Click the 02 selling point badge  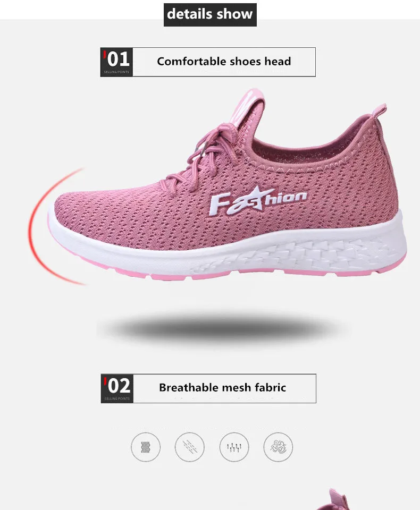pyautogui.click(x=117, y=389)
